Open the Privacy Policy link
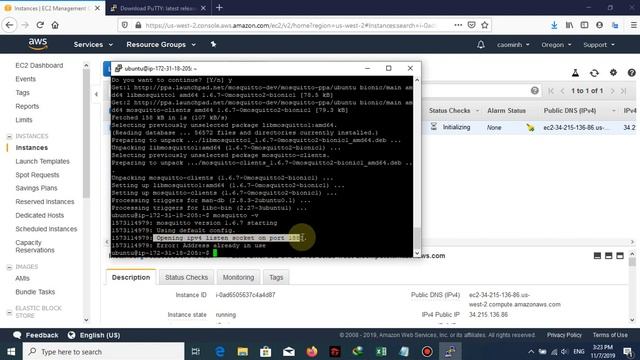 [x=564, y=335]
